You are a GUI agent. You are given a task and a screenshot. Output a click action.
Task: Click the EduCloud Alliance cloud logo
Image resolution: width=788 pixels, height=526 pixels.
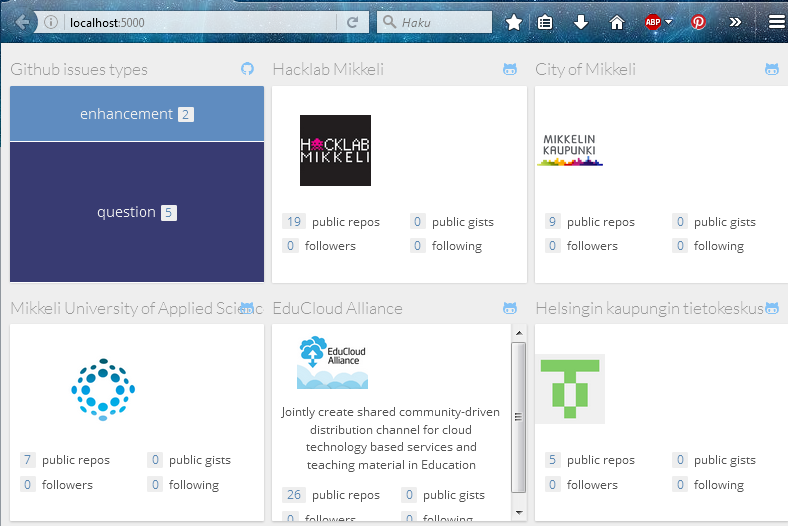[332, 362]
